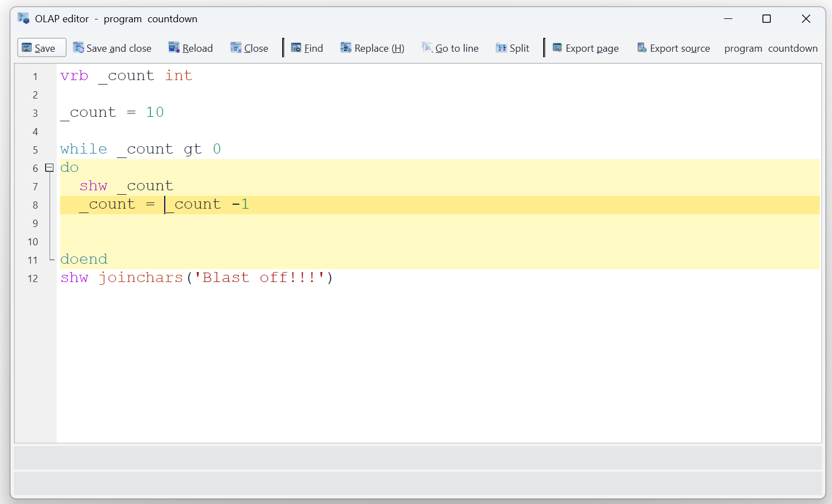Screen dimensions: 832x504
Task: Click the 'vrb' keyword on line 1
Action: point(74,76)
